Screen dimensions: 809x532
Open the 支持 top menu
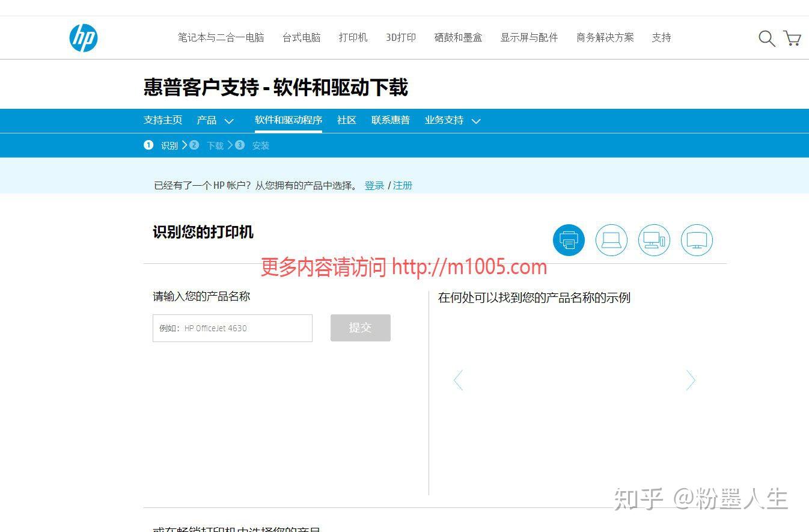pyautogui.click(x=661, y=37)
